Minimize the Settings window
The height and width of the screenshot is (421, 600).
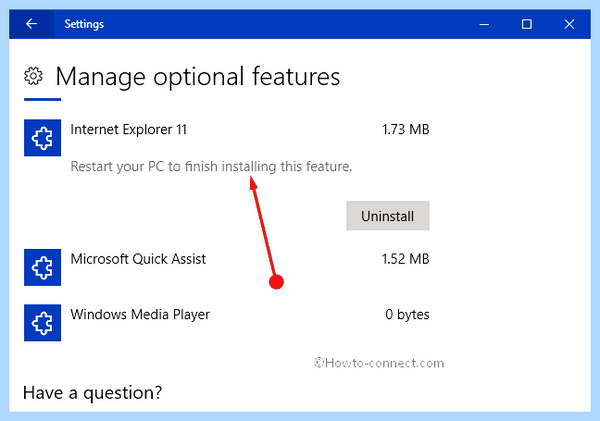484,24
